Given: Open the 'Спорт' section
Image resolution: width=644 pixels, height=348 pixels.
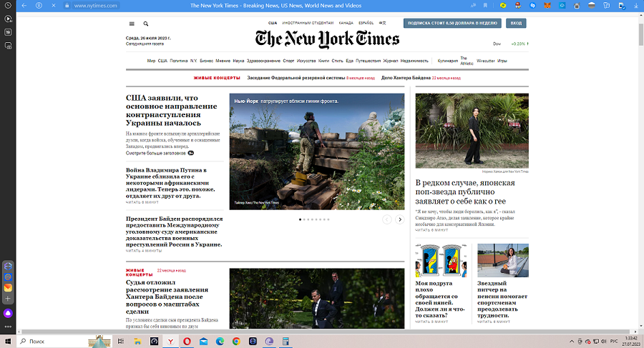Looking at the screenshot, I should point(289,61).
